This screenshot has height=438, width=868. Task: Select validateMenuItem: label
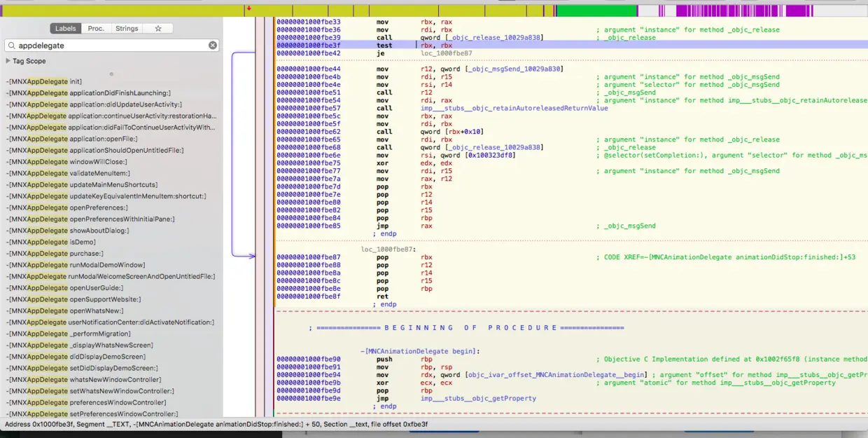coord(68,173)
